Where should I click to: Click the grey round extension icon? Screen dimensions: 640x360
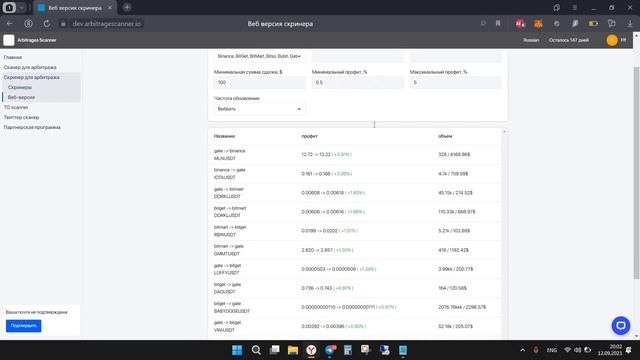(557, 24)
